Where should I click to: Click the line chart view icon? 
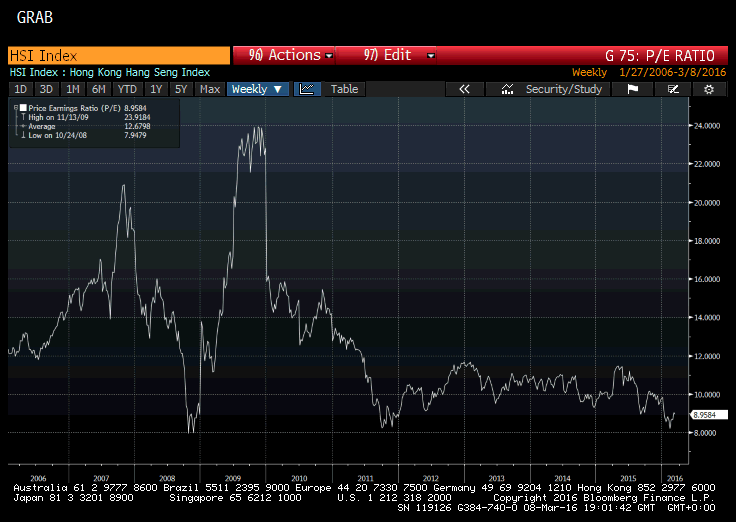coord(307,89)
